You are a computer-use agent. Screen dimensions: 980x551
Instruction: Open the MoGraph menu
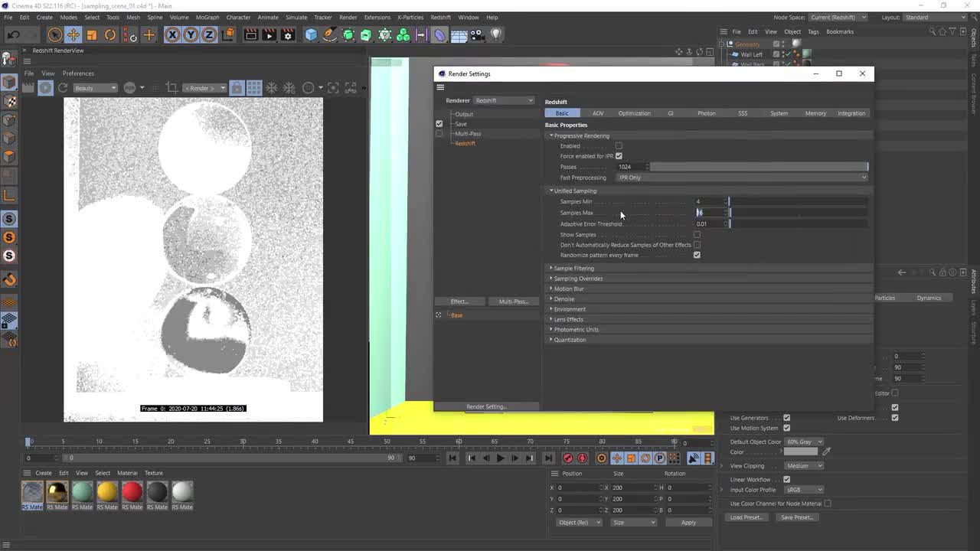click(207, 17)
